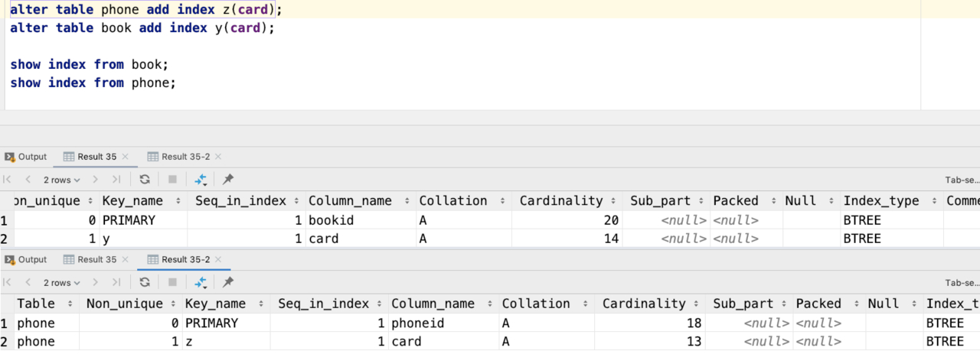Toggle pin tab in upper result toolbar
The width and height of the screenshot is (980, 354).
(228, 180)
